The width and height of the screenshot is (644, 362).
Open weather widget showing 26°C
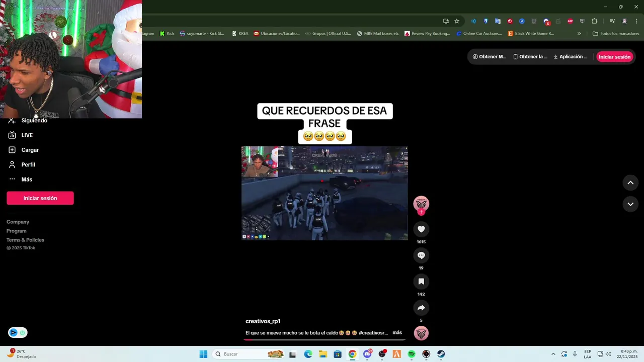click(21, 354)
